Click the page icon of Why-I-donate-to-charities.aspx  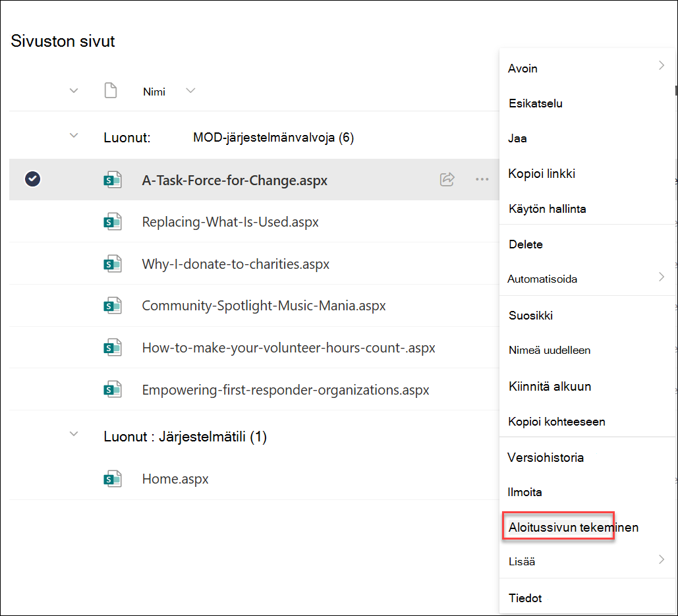coord(113,264)
